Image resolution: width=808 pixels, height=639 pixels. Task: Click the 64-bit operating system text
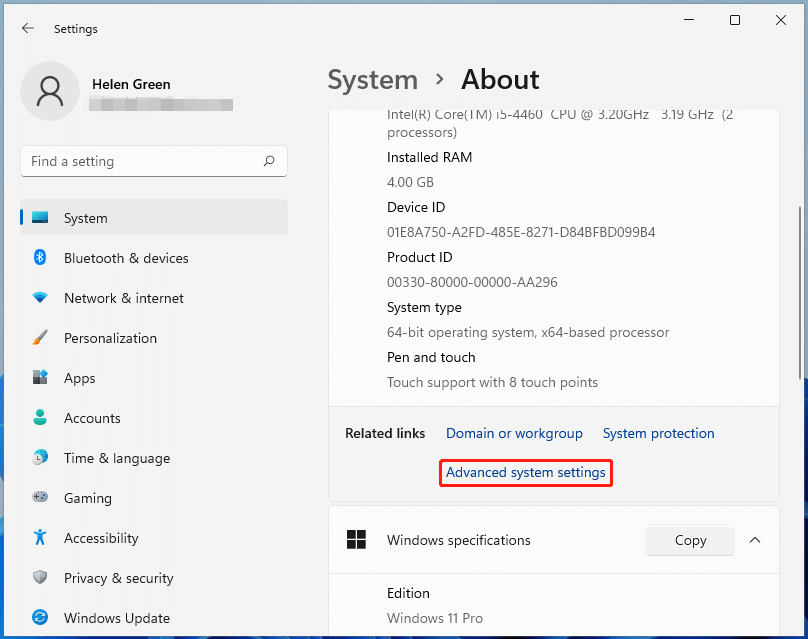coord(528,332)
